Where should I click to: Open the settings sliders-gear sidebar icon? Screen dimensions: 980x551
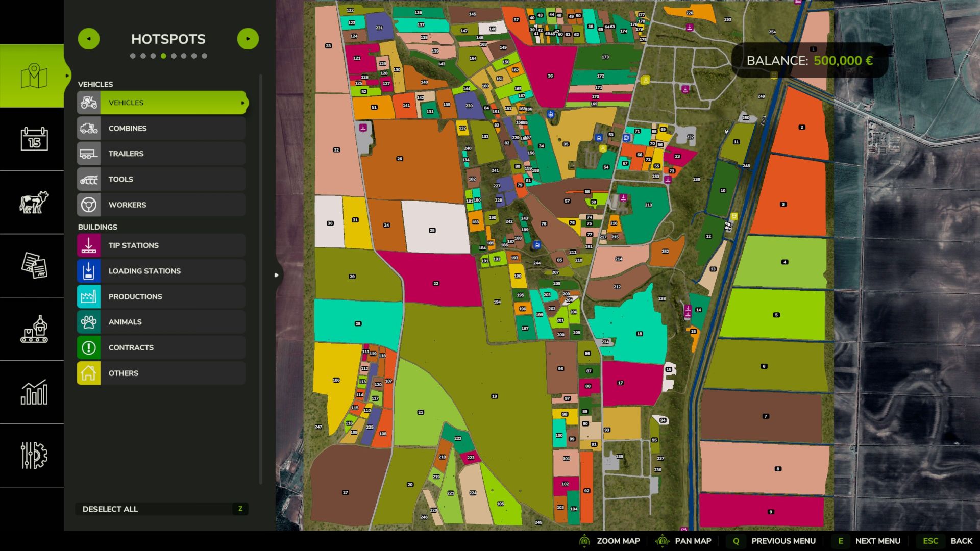pos(34,455)
